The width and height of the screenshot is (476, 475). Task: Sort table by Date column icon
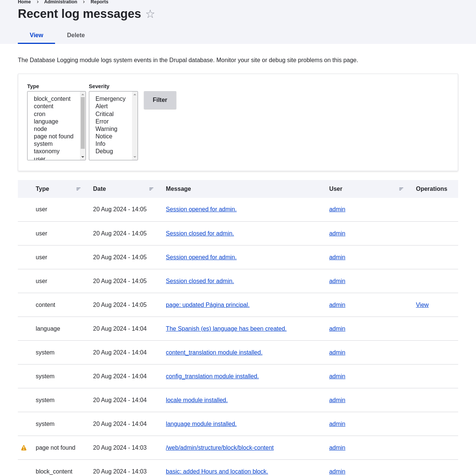[x=151, y=189]
